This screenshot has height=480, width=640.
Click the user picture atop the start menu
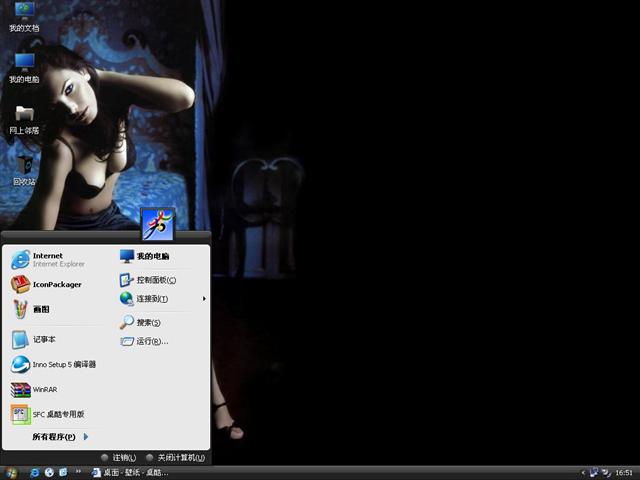coord(158,224)
